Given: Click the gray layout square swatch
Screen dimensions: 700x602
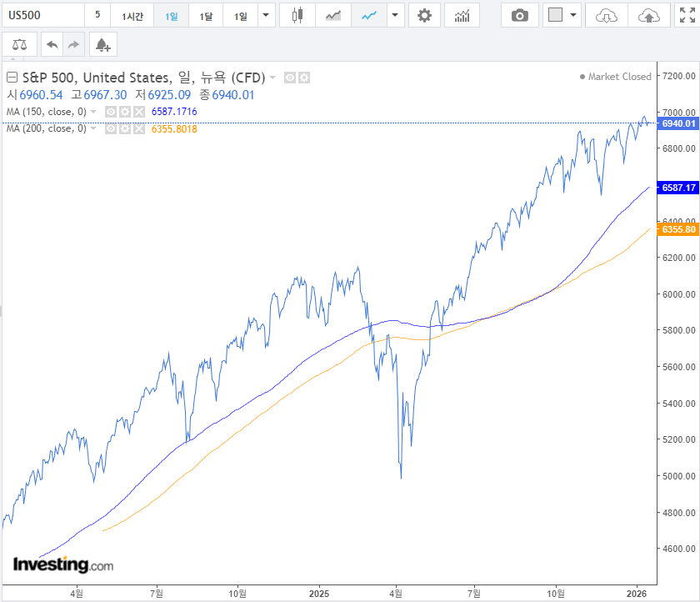Looking at the screenshot, I should coord(555,15).
